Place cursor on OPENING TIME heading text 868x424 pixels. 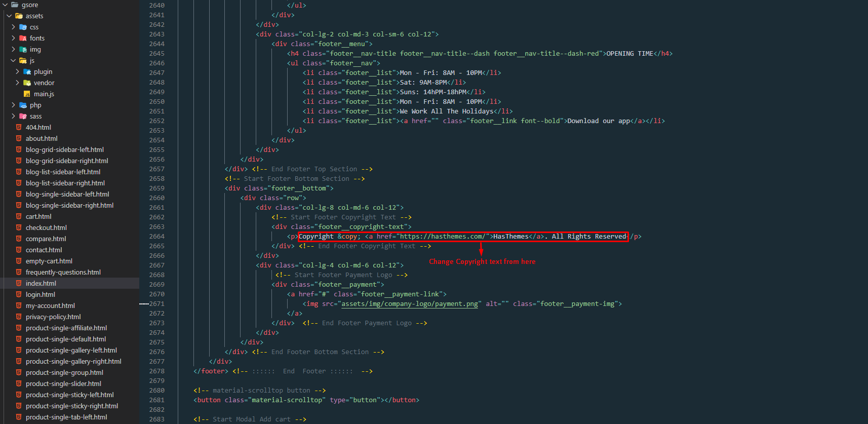point(629,54)
